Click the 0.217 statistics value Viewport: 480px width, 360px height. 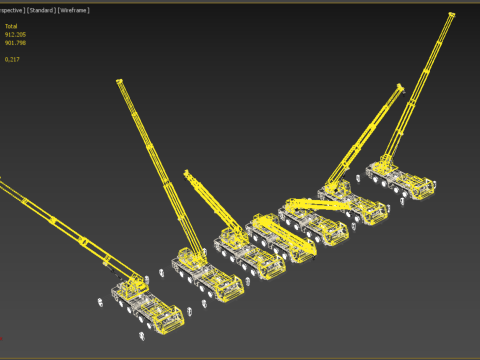tap(12, 59)
